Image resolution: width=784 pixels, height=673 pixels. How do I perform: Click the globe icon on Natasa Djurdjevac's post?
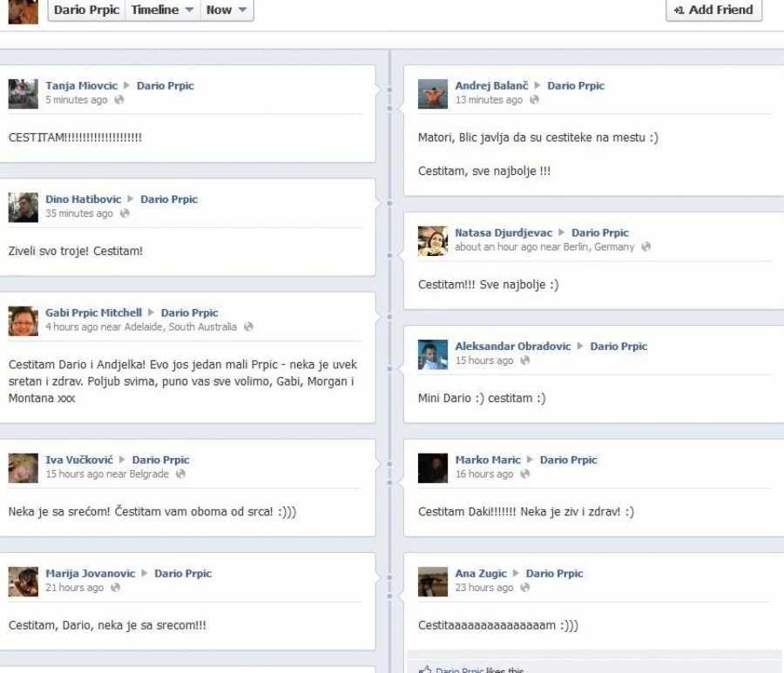coord(644,247)
